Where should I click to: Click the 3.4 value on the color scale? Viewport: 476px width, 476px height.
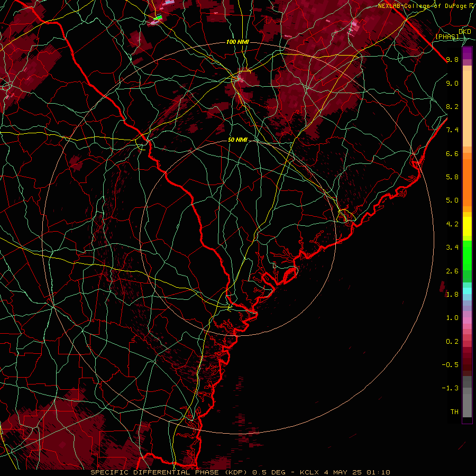coord(452,248)
